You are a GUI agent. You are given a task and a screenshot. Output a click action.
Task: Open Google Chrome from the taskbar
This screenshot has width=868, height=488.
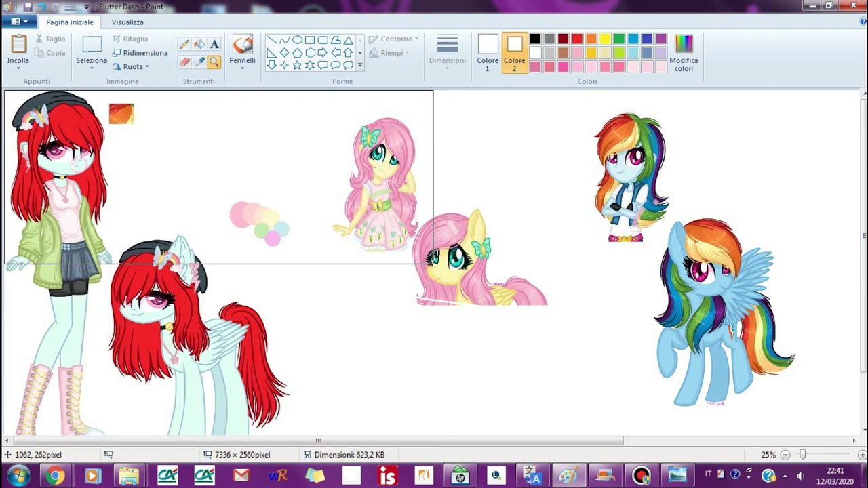(55, 476)
